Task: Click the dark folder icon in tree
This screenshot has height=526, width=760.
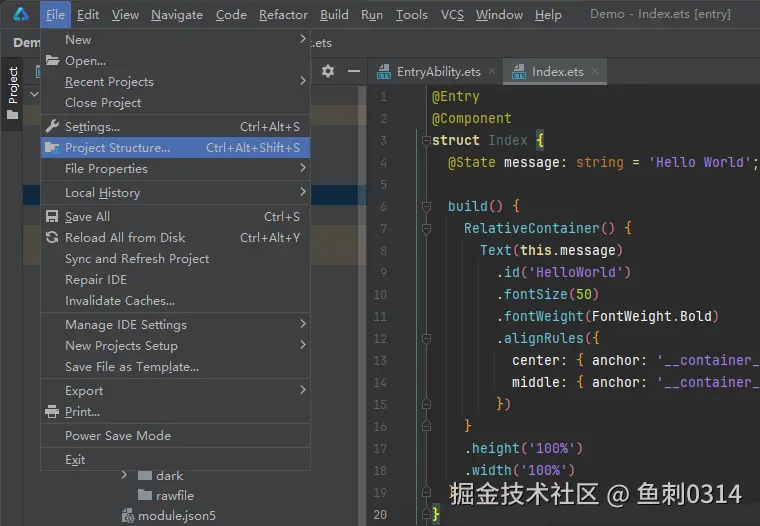Action: click(145, 475)
